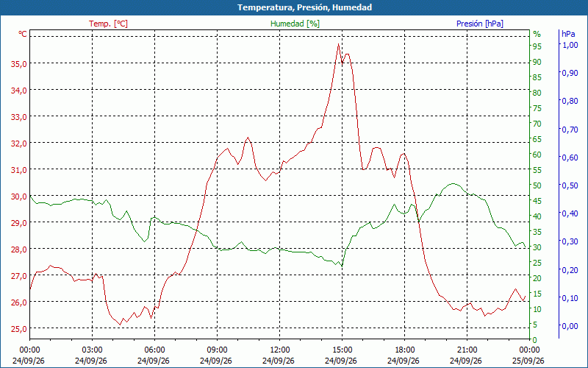Click time axis label '03:00'

[x=93, y=350]
